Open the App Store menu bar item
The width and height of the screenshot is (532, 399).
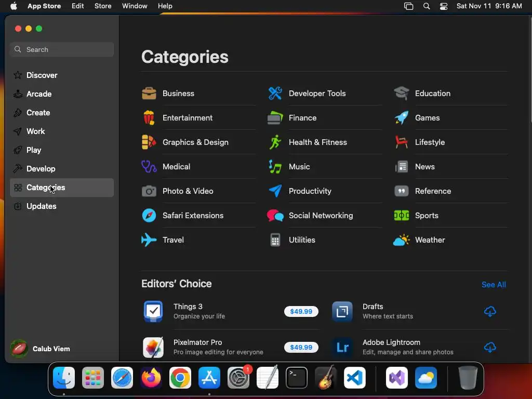point(44,6)
